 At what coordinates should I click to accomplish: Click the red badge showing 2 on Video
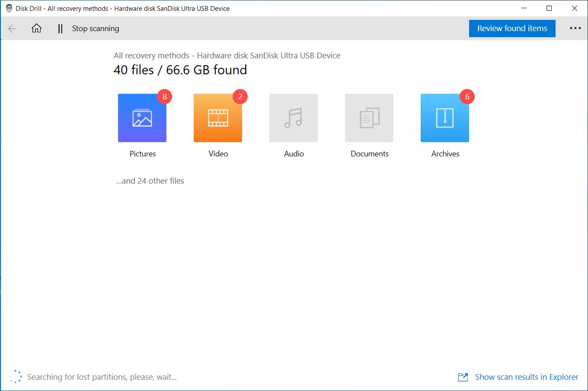[240, 97]
